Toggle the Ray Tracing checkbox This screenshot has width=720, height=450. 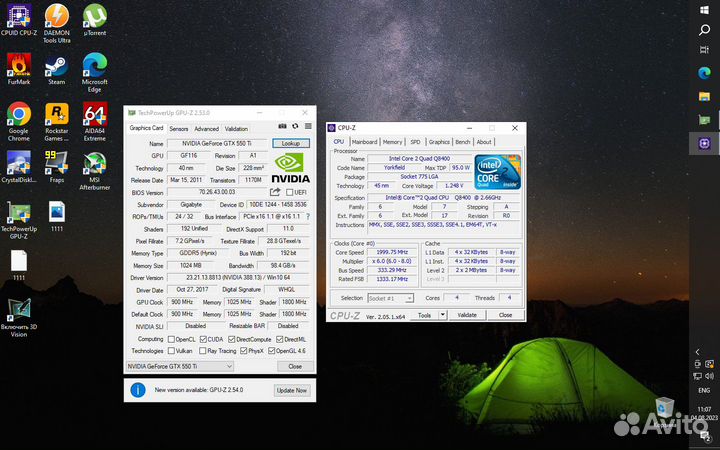pos(202,351)
